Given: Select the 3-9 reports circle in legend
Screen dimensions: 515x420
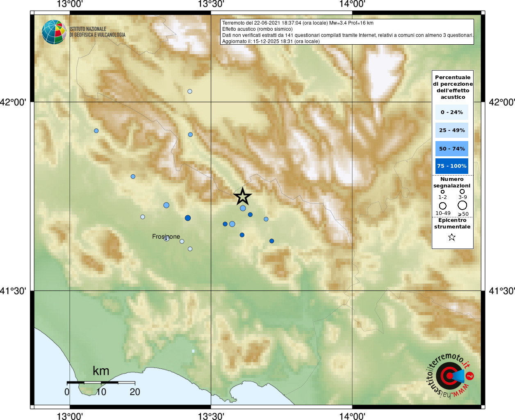Looking at the screenshot, I should click(462, 192).
